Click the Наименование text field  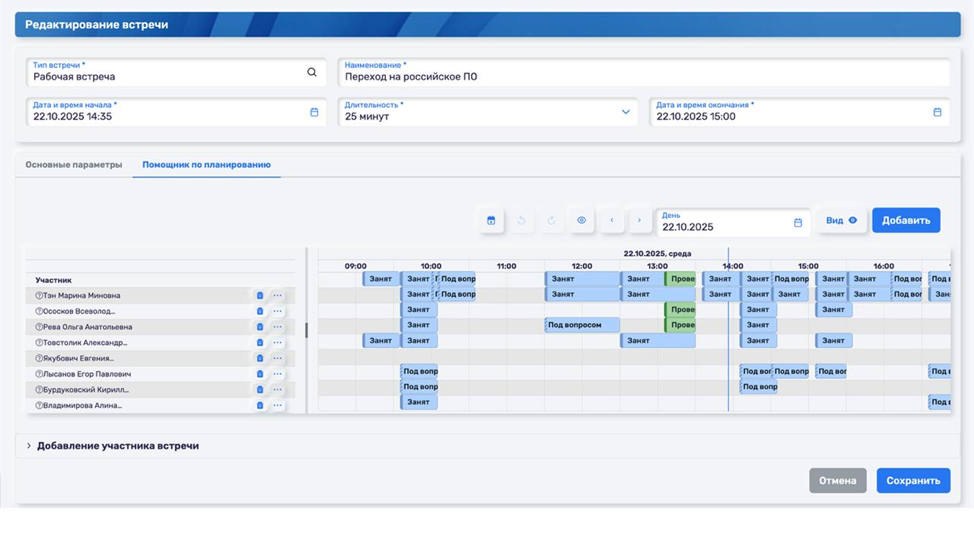(x=642, y=76)
